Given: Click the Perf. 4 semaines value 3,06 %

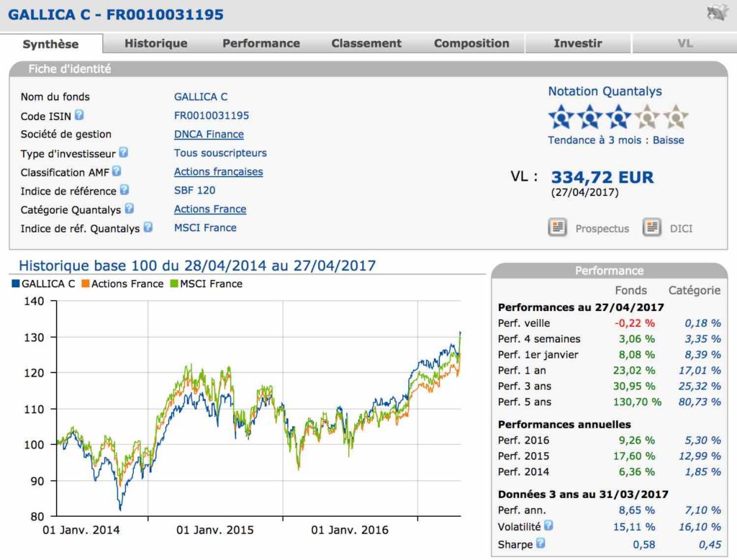Looking at the screenshot, I should point(636,338).
